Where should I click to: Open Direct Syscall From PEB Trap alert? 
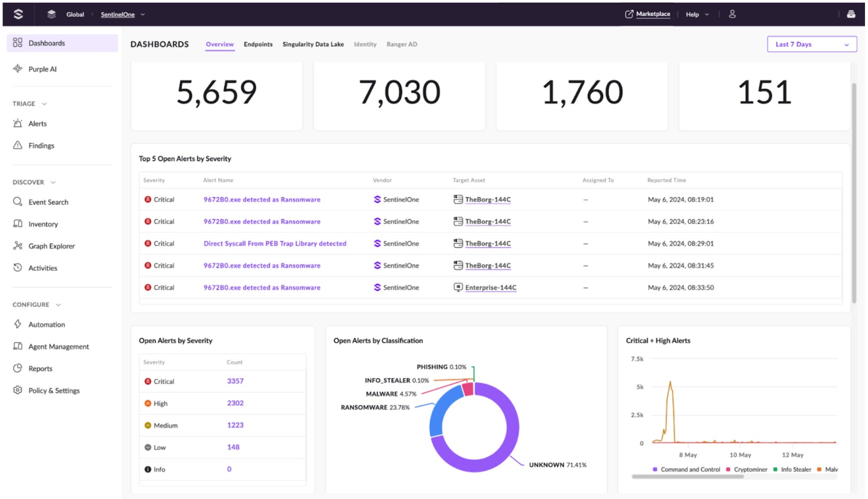[x=275, y=243]
